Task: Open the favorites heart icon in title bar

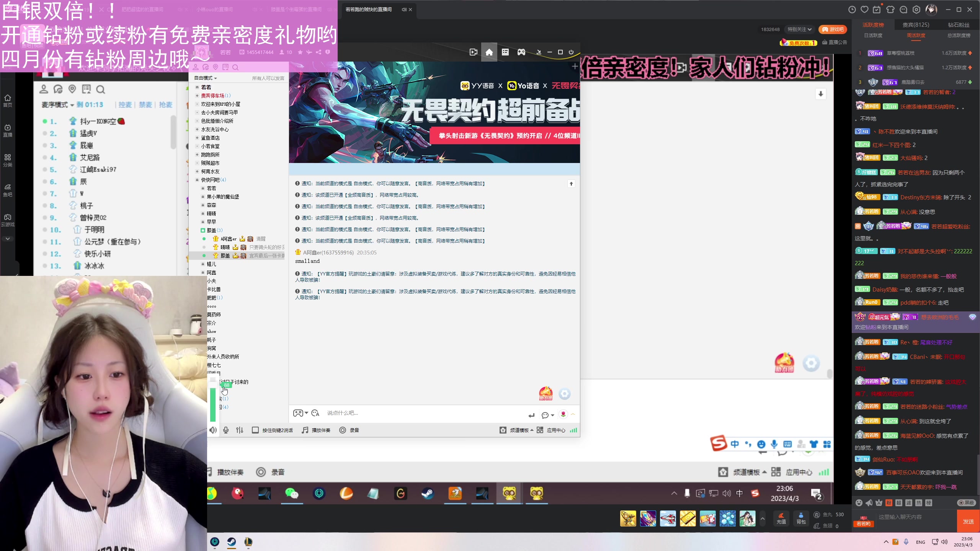Action: click(x=864, y=10)
